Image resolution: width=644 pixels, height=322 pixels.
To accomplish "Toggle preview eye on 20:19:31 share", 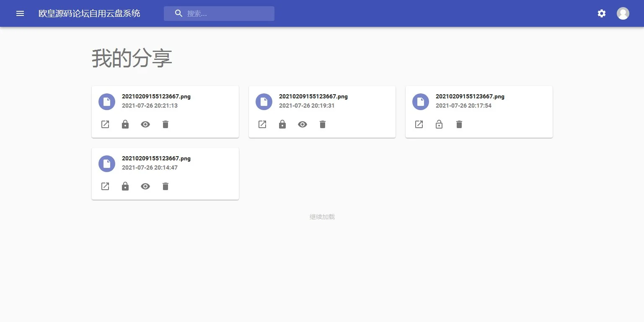I will click(303, 124).
